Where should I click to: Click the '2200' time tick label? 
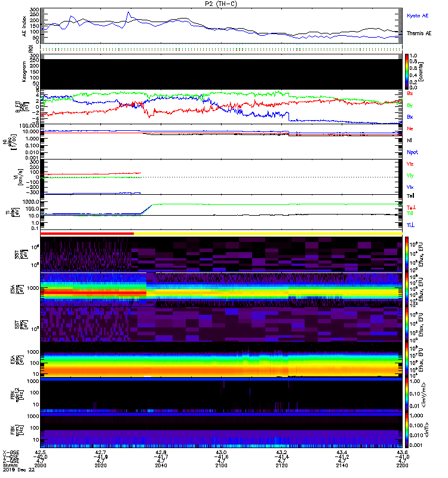(x=402, y=465)
